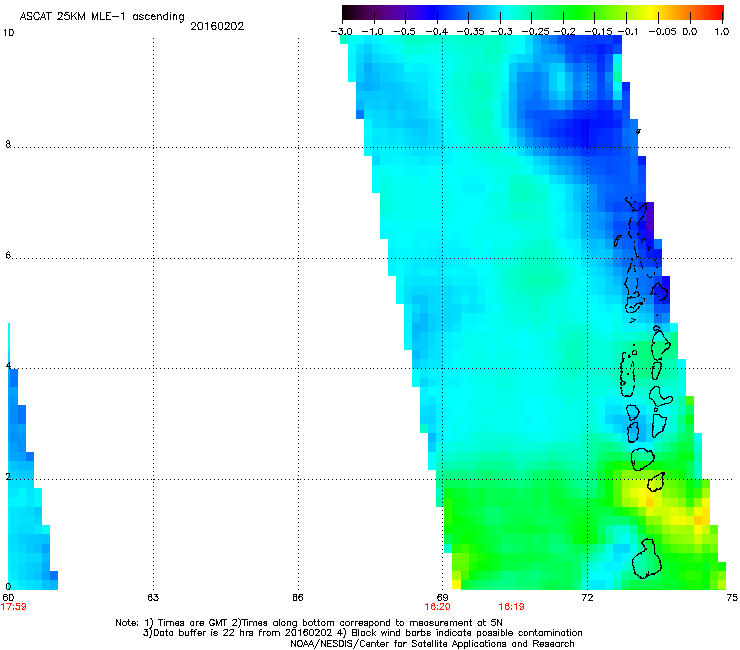
Task: Click colorbar label -0.15
Action: [598, 32]
